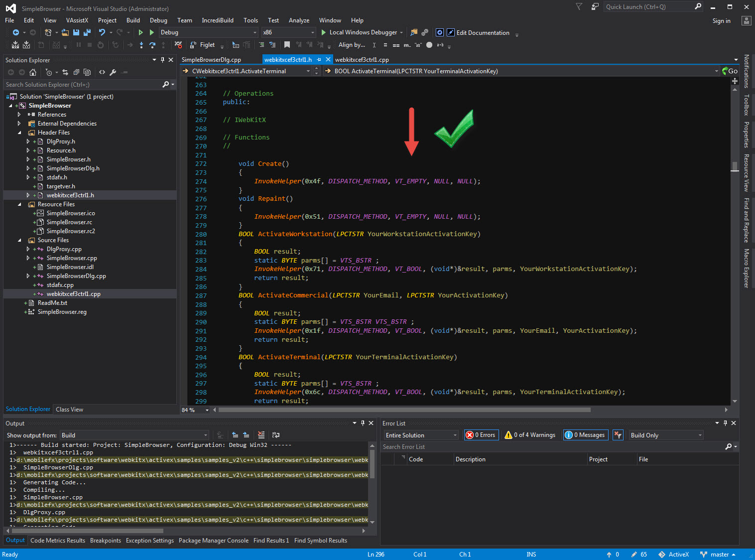
Task: Switch to SimpleBrowserDlg.cpp tab
Action: pos(211,59)
